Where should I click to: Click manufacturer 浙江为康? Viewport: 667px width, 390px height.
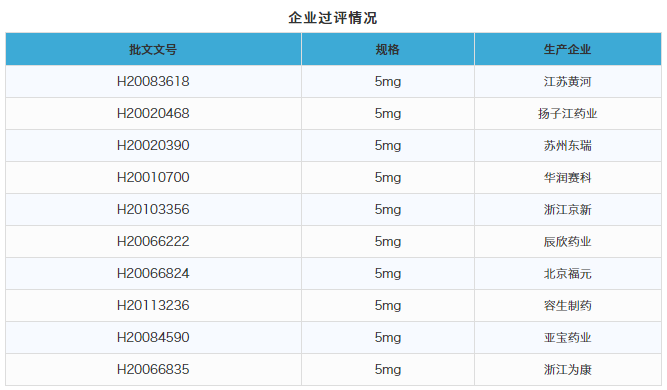(567, 370)
